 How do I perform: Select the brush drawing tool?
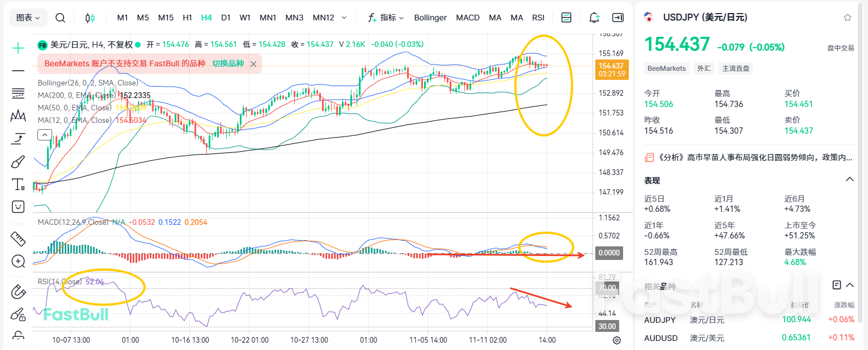pos(18,161)
